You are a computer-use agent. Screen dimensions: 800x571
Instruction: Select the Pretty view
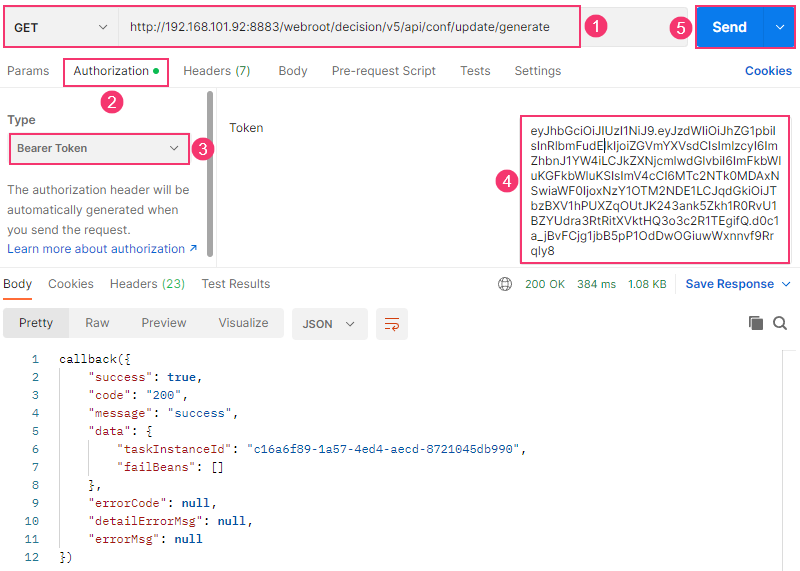click(x=36, y=323)
